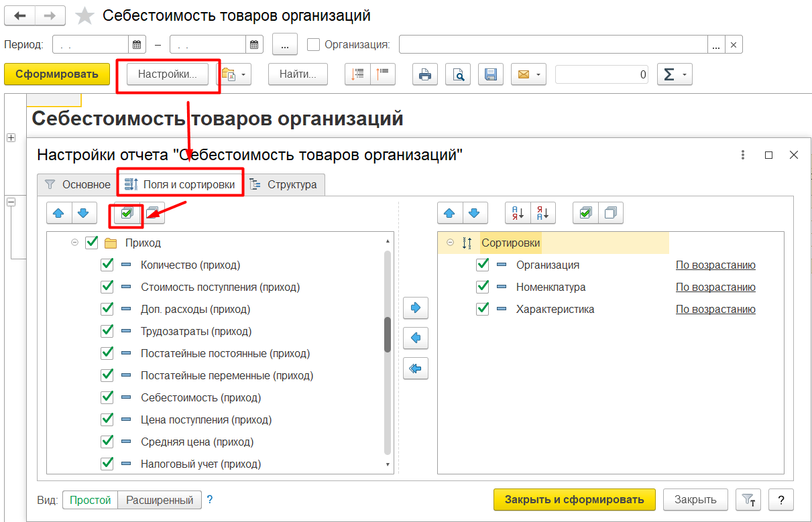Screen dimensions: 812x522
Task: Go back with the left arrow button
Action: coord(19,15)
